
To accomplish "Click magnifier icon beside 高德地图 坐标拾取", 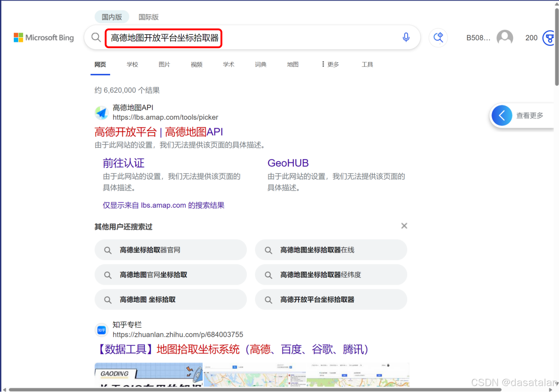I will 108,300.
